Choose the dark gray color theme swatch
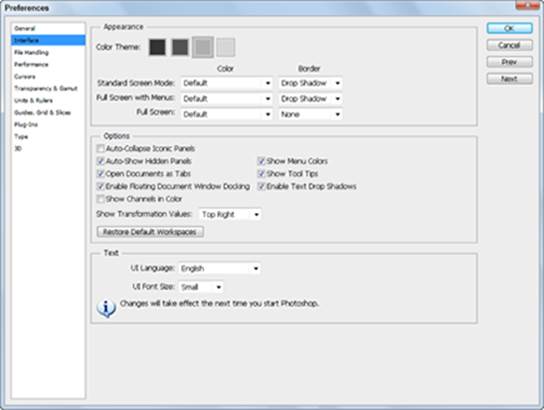 (x=180, y=47)
